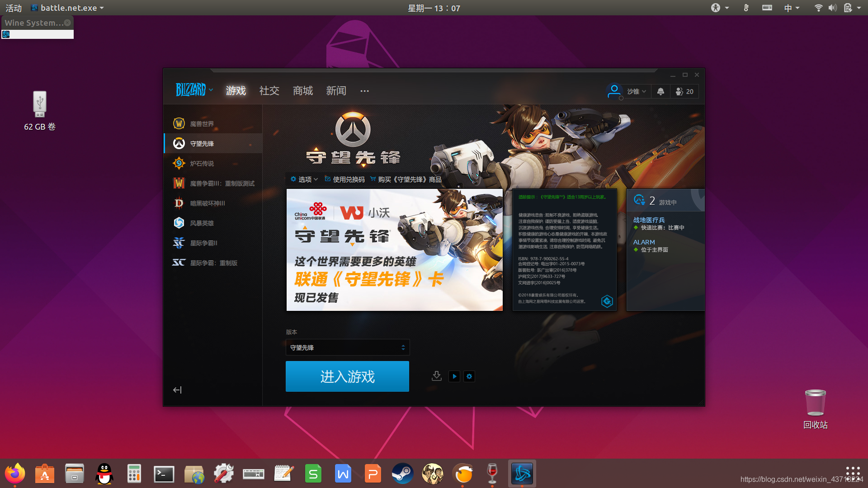Select 暗黑破坏神III in the game sidebar
Image resolution: width=868 pixels, height=488 pixels.
coord(213,203)
